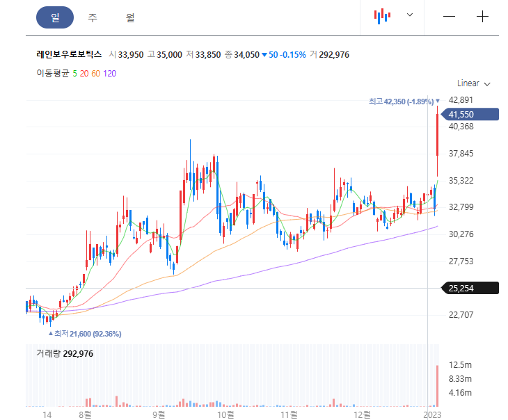Viewport: 508px width, 420px height.
Task: Toggle the 20-day moving average
Action: [84, 74]
